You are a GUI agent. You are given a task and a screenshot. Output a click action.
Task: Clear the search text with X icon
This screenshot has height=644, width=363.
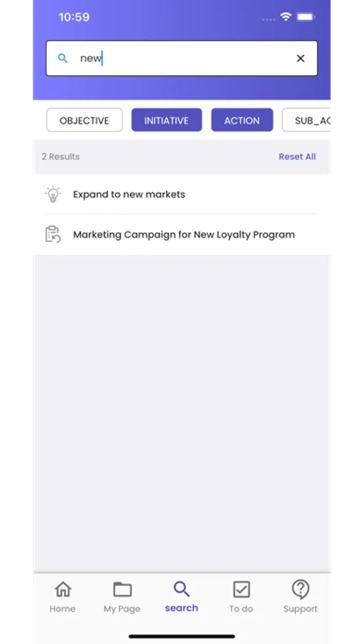click(301, 59)
